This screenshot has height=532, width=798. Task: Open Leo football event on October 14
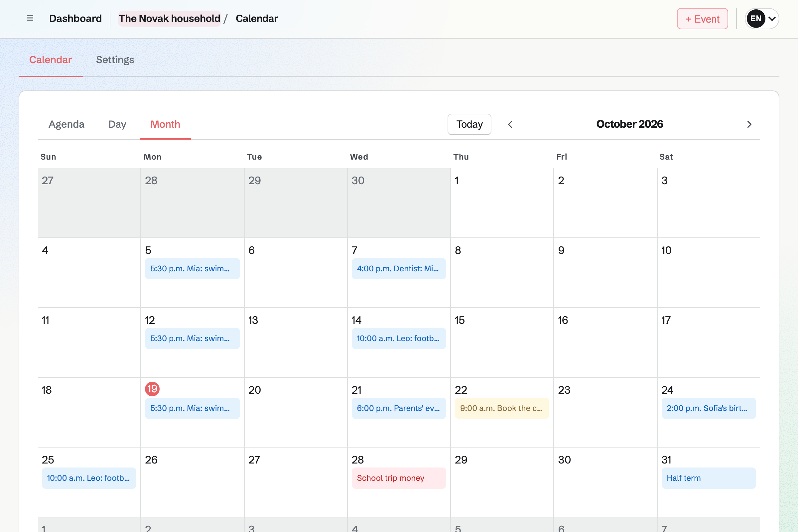399,338
